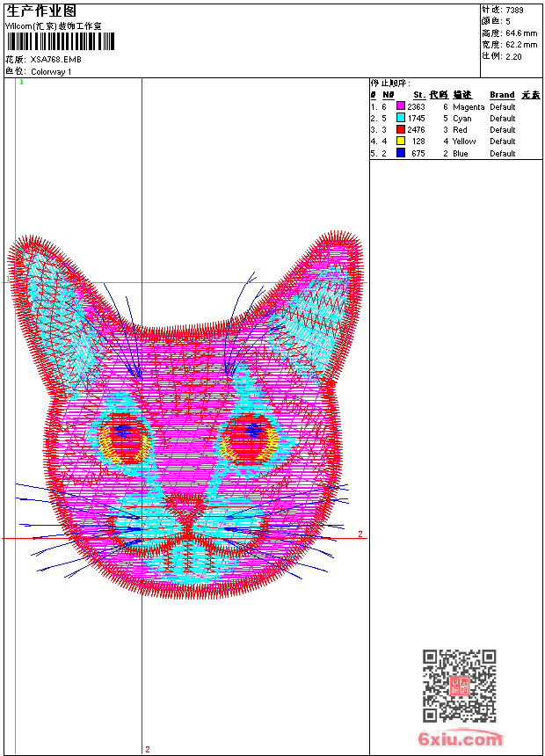Open the 6xiu.com watermark link
The width and height of the screenshot is (545, 756).
(x=460, y=739)
